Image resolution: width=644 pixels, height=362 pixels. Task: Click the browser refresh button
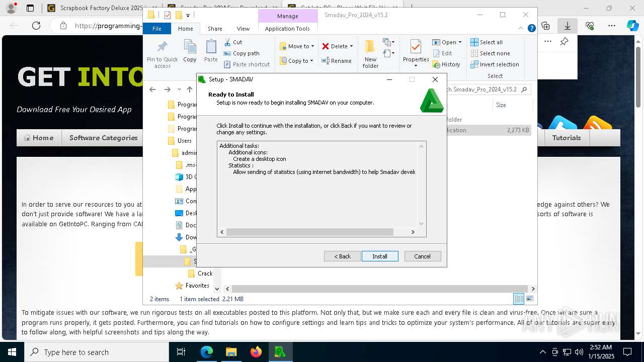[x=36, y=26]
